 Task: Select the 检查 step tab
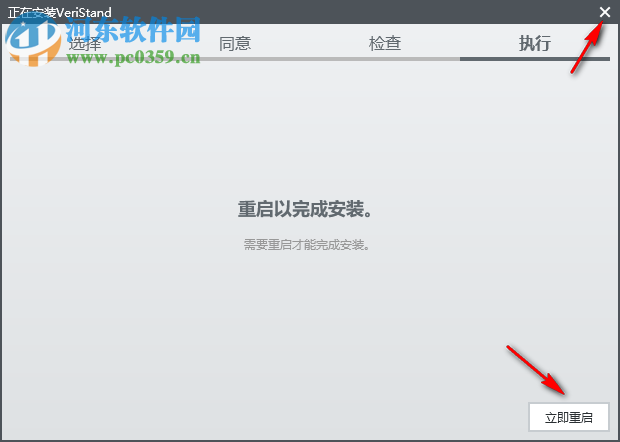385,43
